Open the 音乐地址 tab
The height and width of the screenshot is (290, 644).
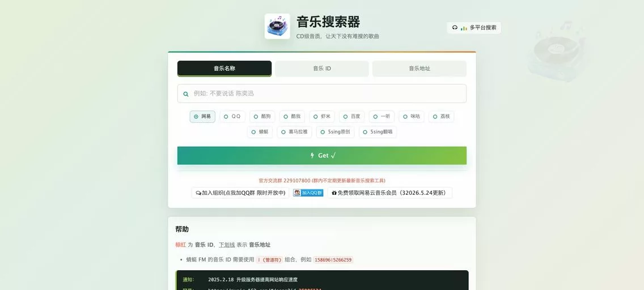[x=420, y=69]
